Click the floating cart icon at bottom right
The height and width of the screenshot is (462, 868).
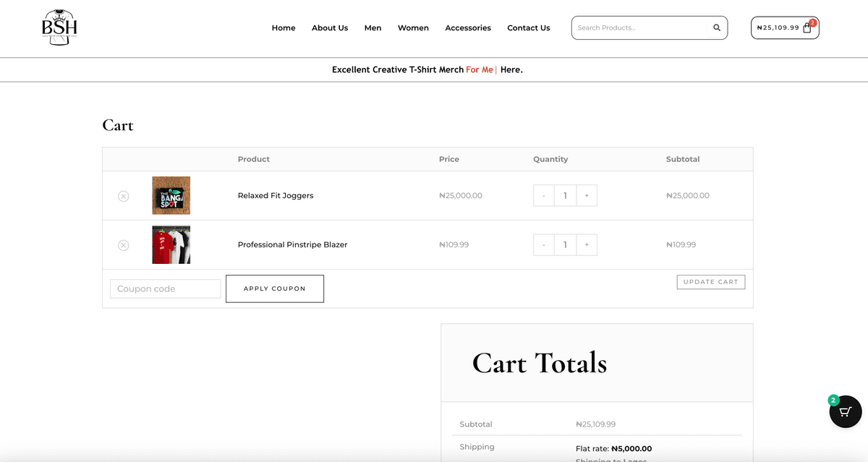point(844,411)
